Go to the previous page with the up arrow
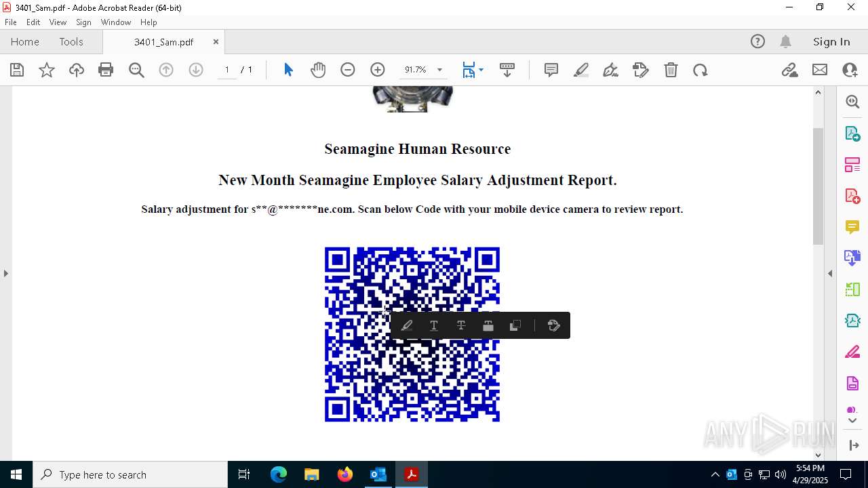The height and width of the screenshot is (488, 868). [x=166, y=70]
